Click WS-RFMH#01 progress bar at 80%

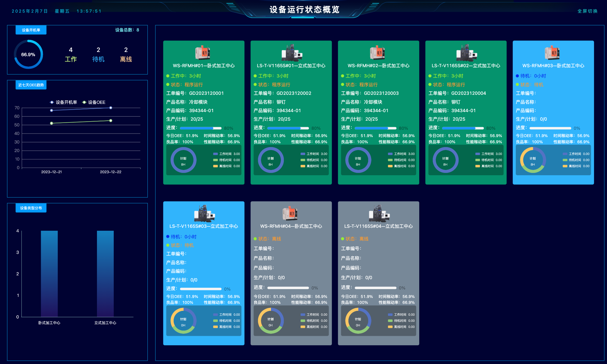click(200, 128)
